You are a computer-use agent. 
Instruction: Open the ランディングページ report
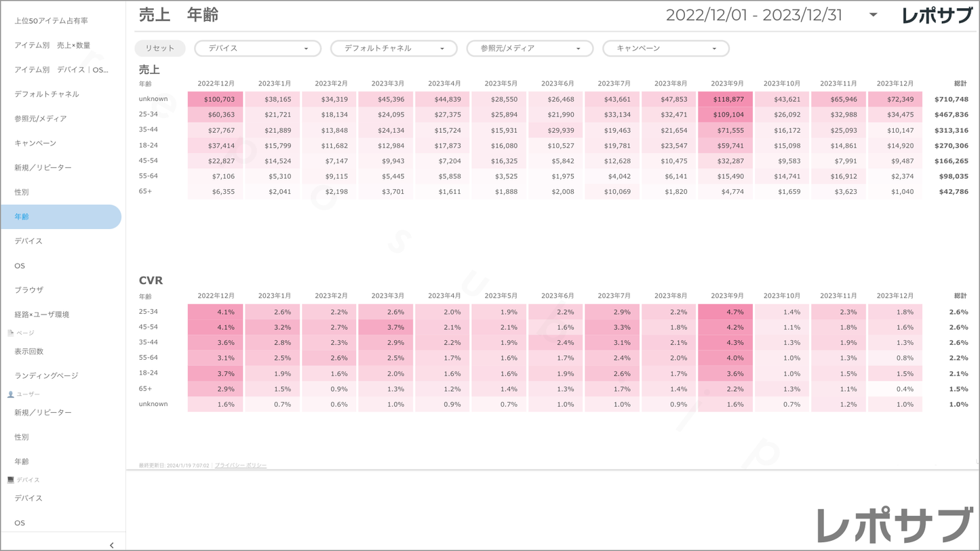pyautogui.click(x=46, y=375)
